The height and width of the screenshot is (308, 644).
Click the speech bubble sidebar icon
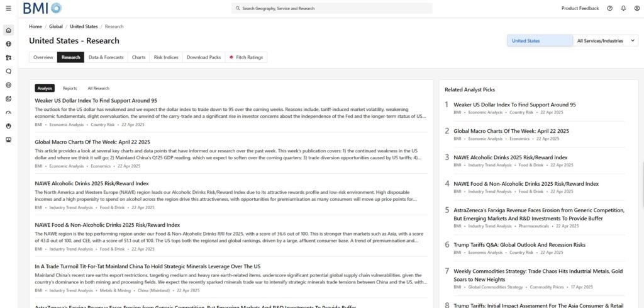coord(8,71)
